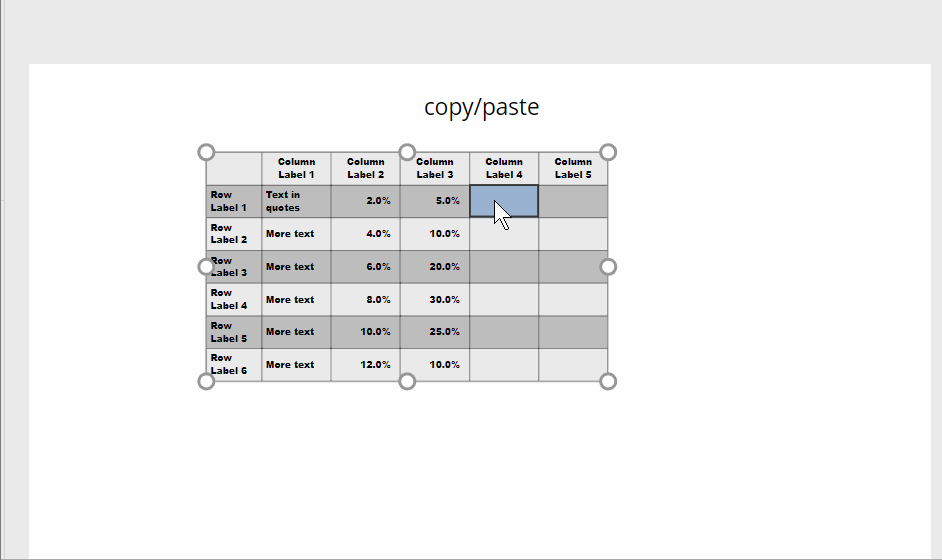Click the bottom-center table resize handle
Image resolution: width=942 pixels, height=560 pixels.
tap(407, 382)
